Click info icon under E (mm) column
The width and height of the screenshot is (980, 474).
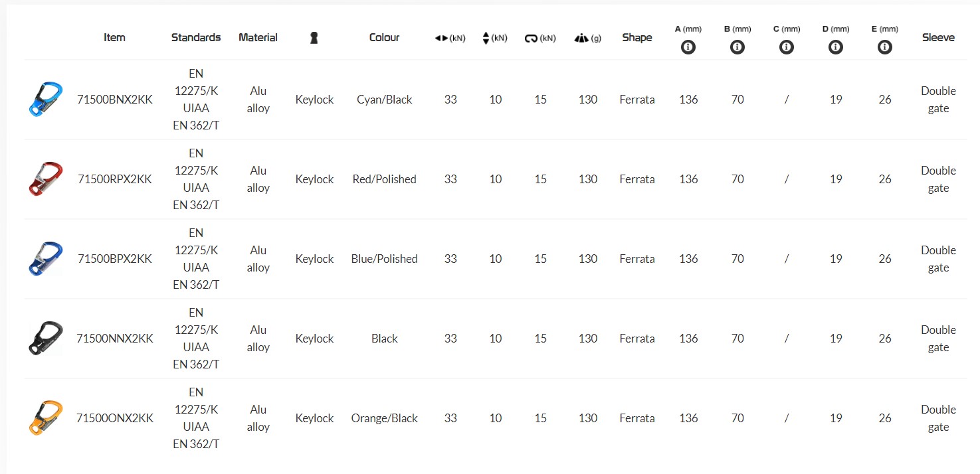click(884, 47)
